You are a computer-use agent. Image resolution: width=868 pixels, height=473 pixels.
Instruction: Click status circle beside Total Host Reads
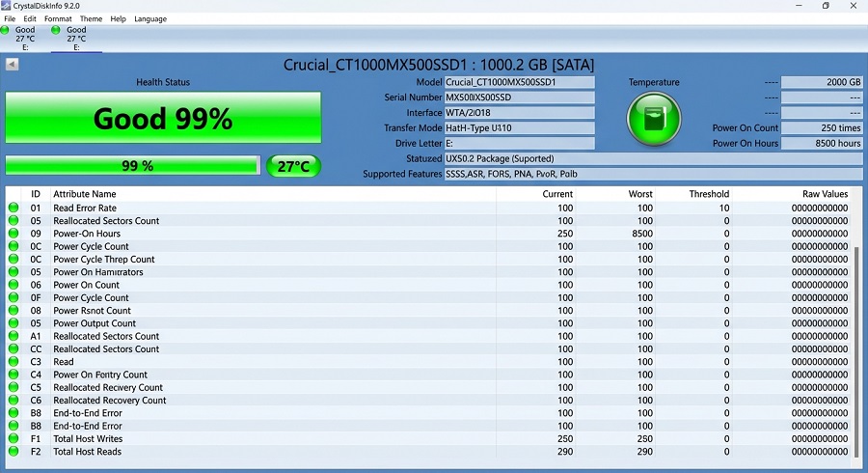[14, 452]
